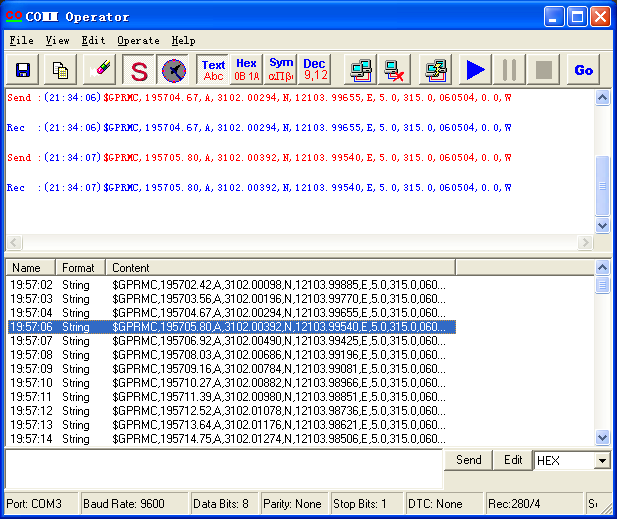
Task: Click the data input text field
Action: tap(224, 469)
